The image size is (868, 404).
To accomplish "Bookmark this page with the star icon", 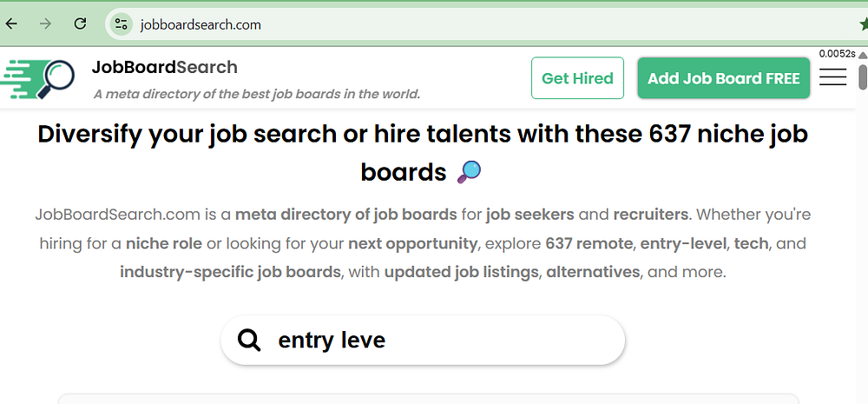I will pyautogui.click(x=863, y=24).
